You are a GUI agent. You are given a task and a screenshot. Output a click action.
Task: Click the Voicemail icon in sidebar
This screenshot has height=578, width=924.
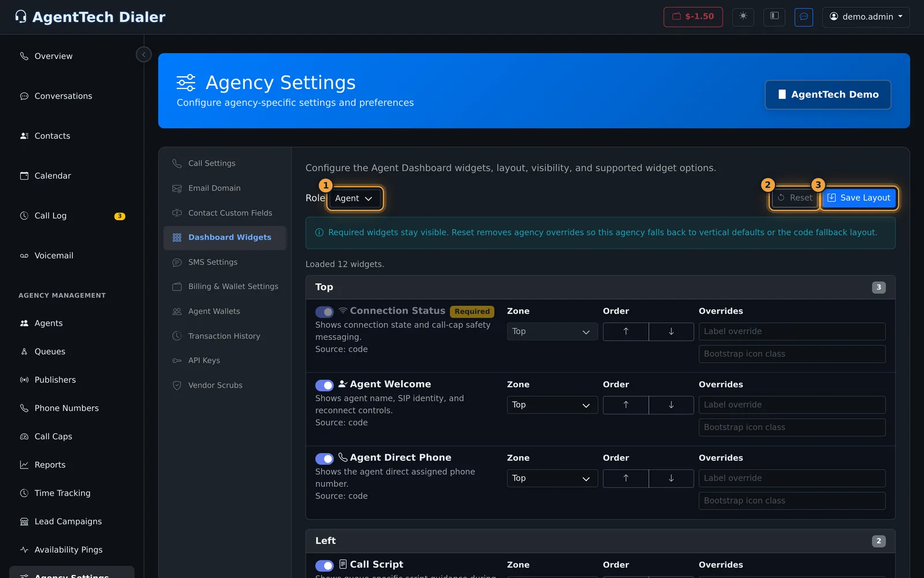click(x=24, y=255)
